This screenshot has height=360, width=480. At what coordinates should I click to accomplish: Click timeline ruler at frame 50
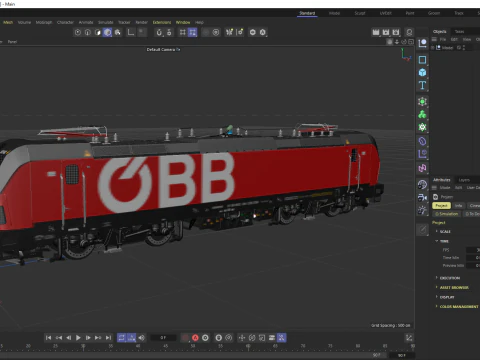[x=193, y=347]
